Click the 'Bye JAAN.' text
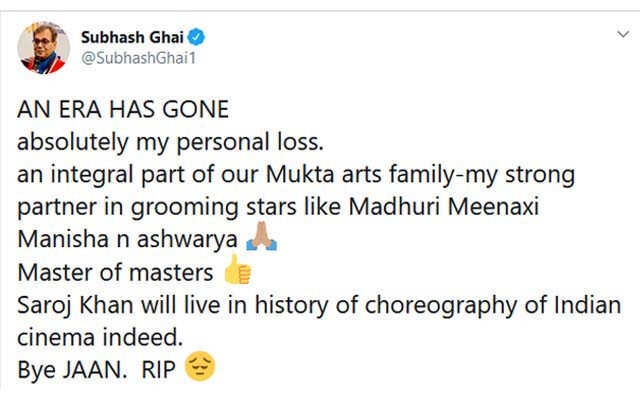The image size is (640, 408). pos(72,370)
